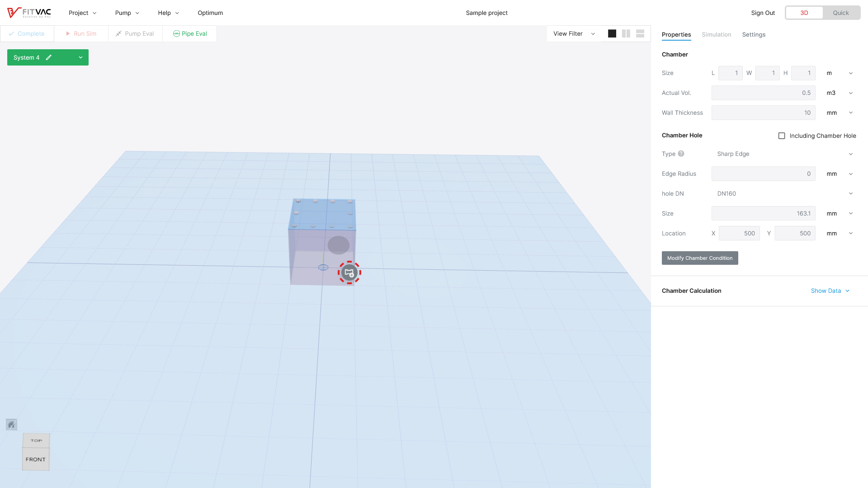Screen dimensions: 868x488
Task: Click the Sample project title
Action: [486, 13]
